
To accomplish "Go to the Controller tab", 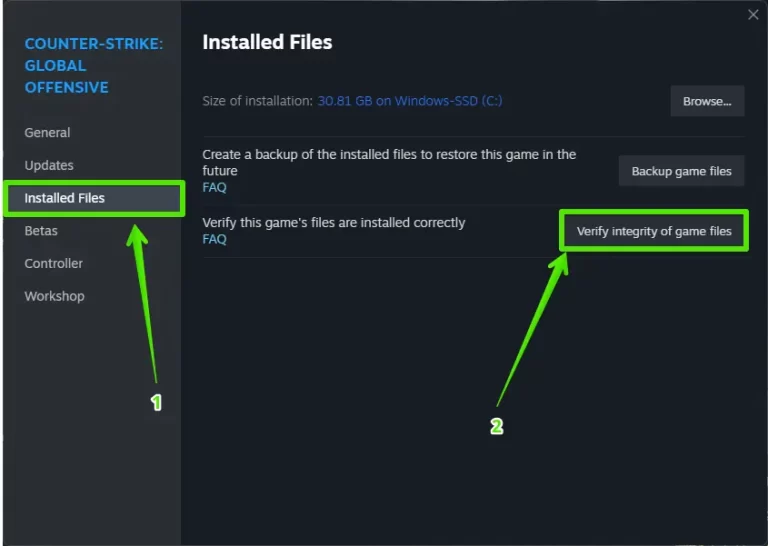I will click(x=54, y=263).
